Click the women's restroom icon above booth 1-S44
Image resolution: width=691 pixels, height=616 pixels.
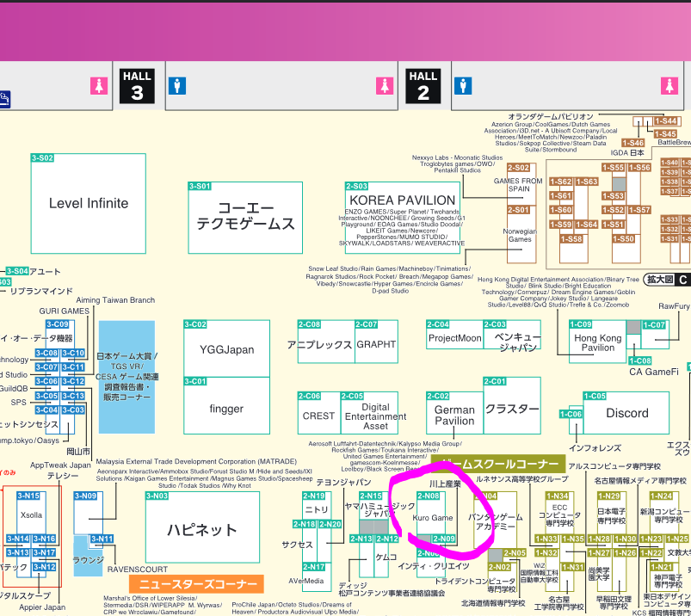[x=669, y=86]
